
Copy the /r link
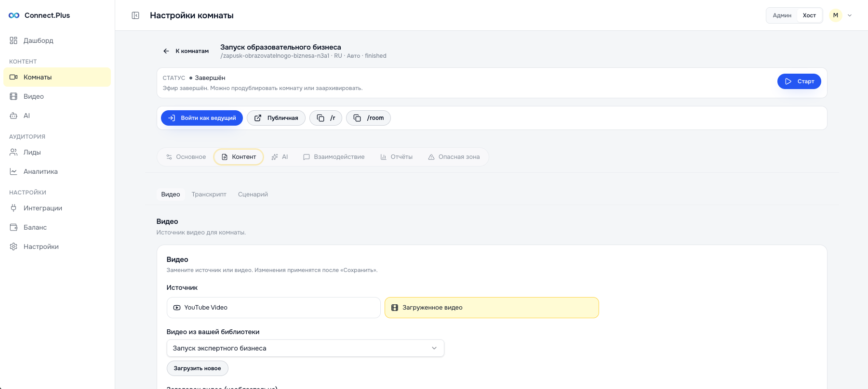(326, 118)
